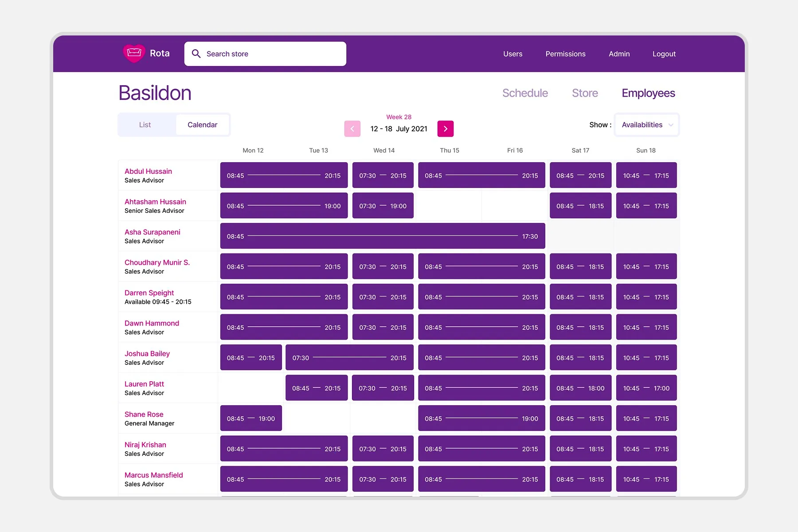
Task: Click the 12 - 18 July 2021 date range
Action: tap(399, 129)
